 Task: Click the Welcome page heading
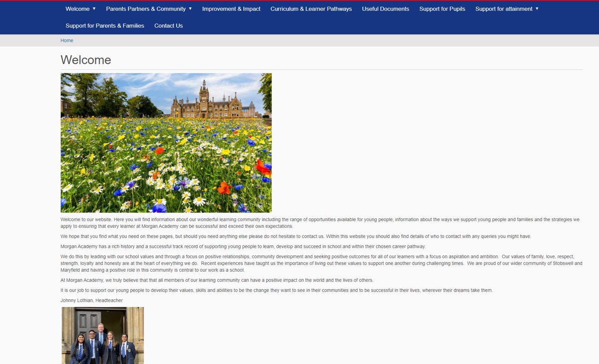[86, 60]
